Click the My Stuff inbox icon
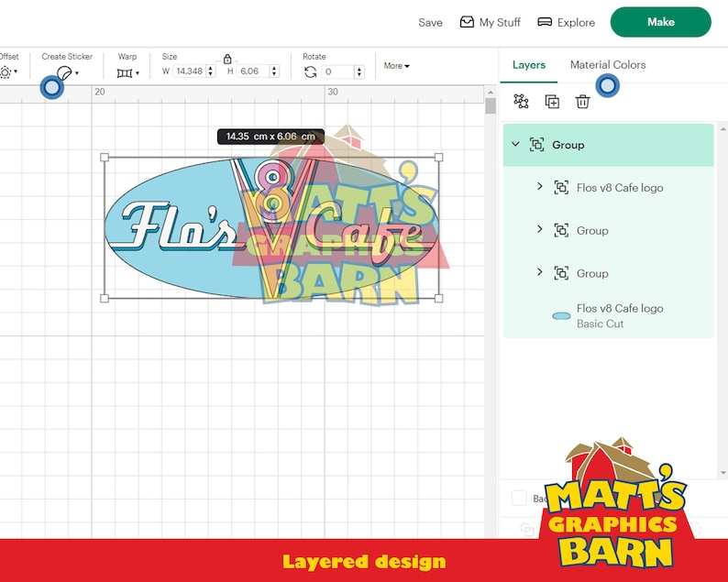728x582 pixels. coord(467,22)
